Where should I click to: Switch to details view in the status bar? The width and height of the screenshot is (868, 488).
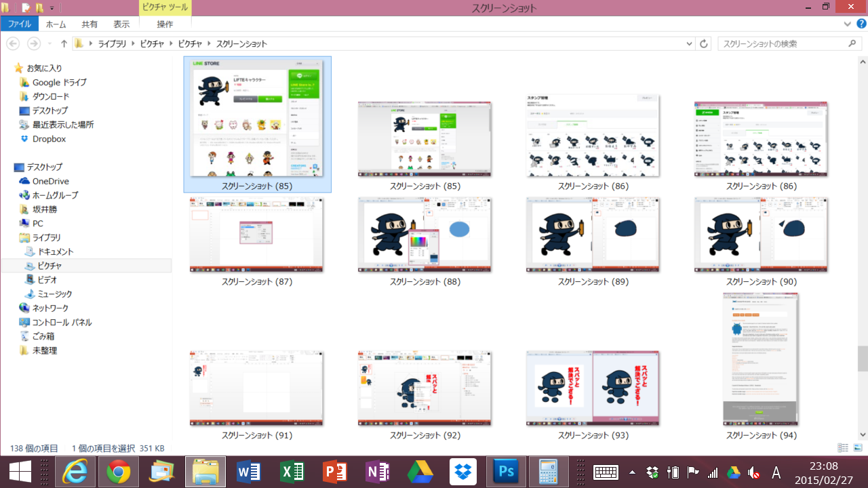click(843, 448)
